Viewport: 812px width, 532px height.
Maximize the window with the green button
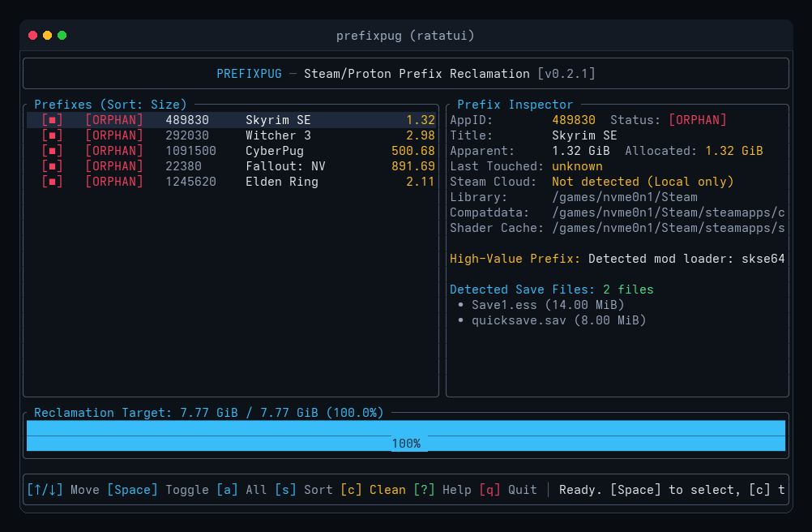pyautogui.click(x=62, y=35)
